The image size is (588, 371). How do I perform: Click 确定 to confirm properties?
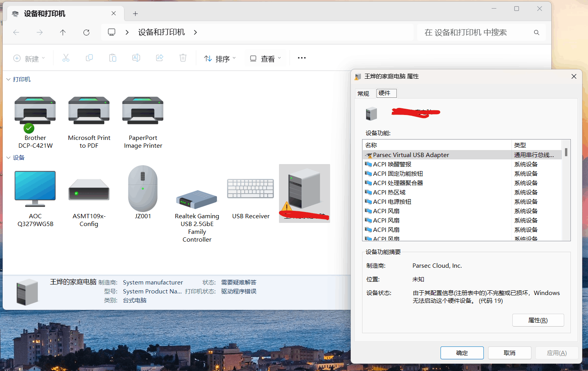(462, 353)
